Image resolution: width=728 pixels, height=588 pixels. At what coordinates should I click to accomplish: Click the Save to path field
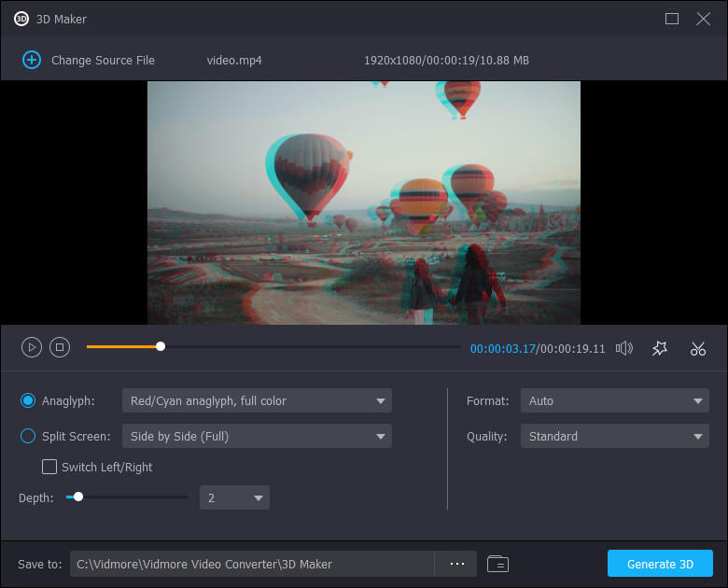tap(252, 564)
